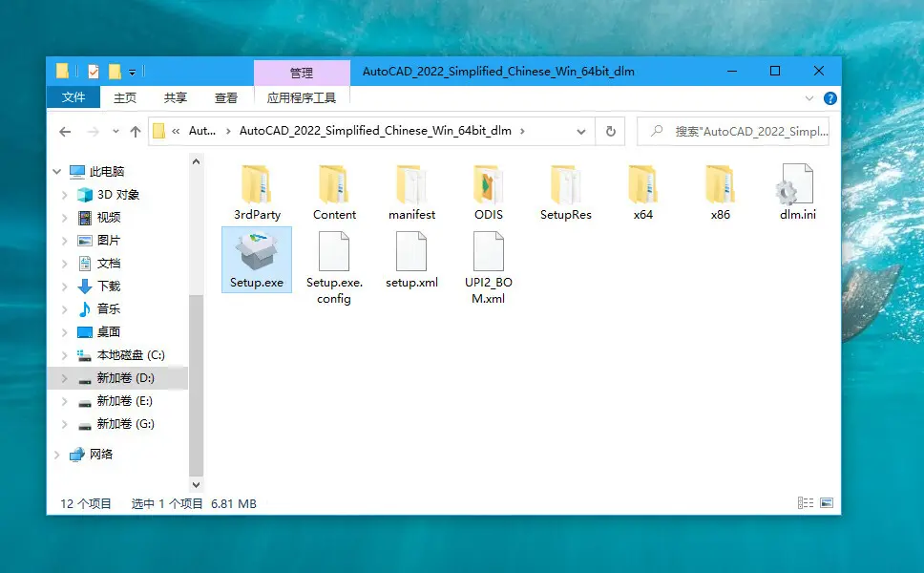Select the Setup.exe installer

coord(257,260)
